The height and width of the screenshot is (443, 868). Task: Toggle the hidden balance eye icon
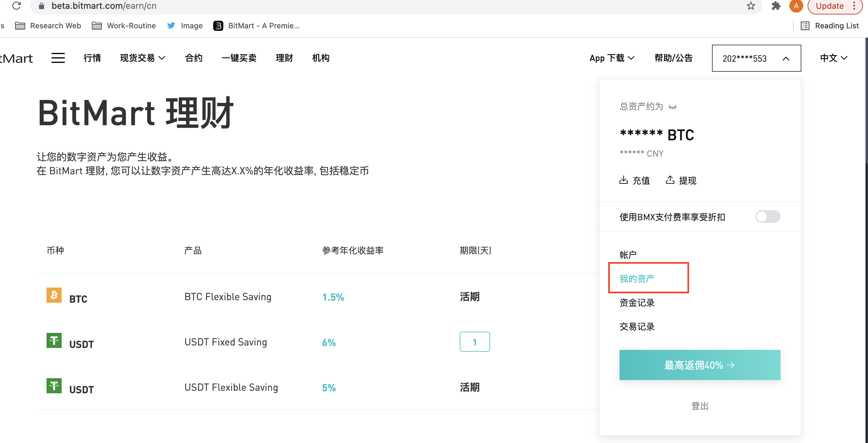pyautogui.click(x=673, y=107)
